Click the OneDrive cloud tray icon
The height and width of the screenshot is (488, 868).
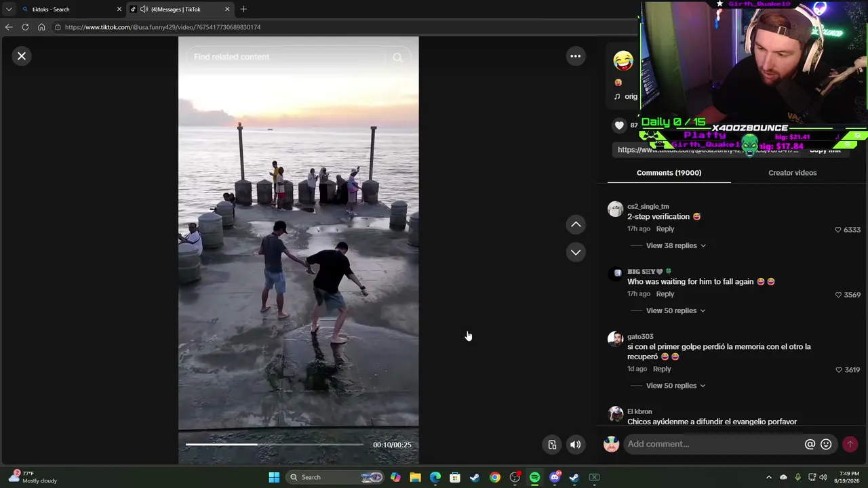(783, 477)
